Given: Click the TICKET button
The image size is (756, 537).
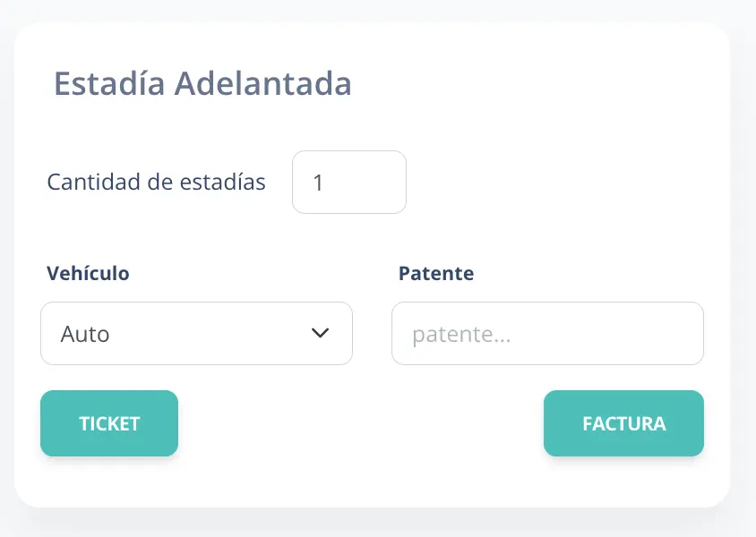Looking at the screenshot, I should 108,423.
